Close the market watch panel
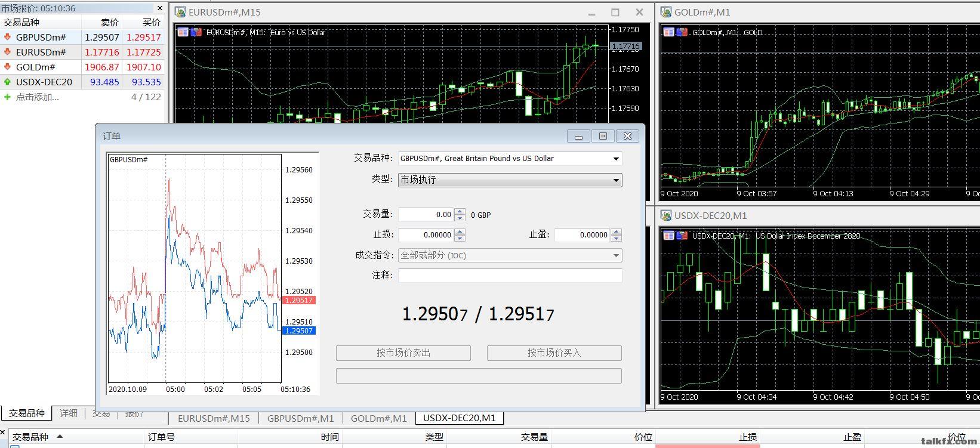This screenshot has width=980, height=448. point(159,8)
